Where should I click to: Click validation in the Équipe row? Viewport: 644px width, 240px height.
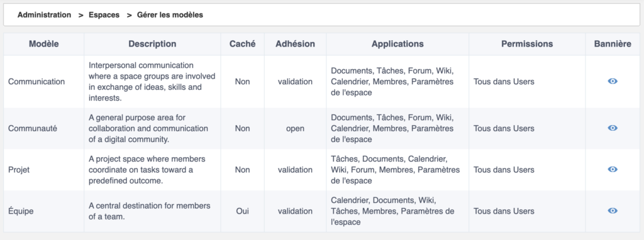tap(296, 211)
